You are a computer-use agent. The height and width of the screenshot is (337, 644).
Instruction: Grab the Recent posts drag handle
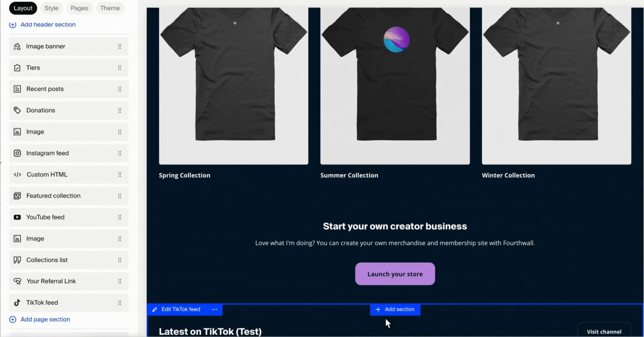120,89
